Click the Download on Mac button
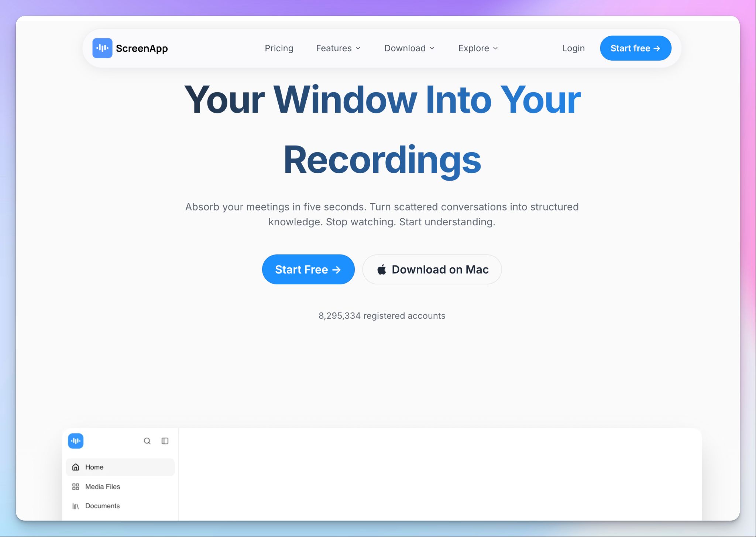Viewport: 756px width, 537px height. click(x=432, y=269)
